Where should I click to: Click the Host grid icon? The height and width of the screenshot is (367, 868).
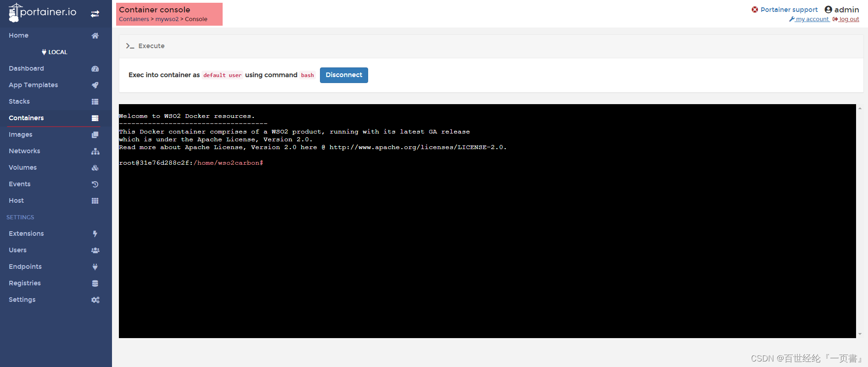[95, 200]
